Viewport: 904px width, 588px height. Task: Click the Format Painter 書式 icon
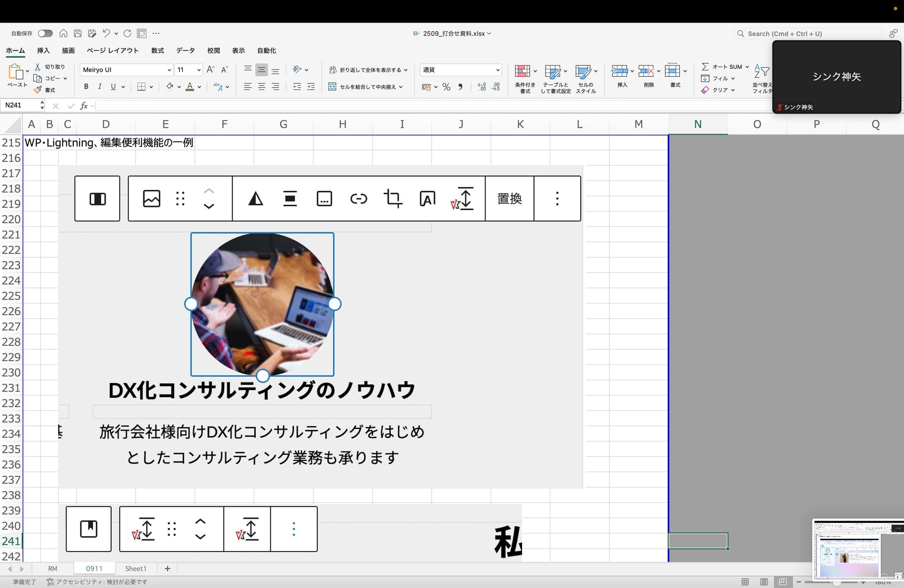click(38, 90)
